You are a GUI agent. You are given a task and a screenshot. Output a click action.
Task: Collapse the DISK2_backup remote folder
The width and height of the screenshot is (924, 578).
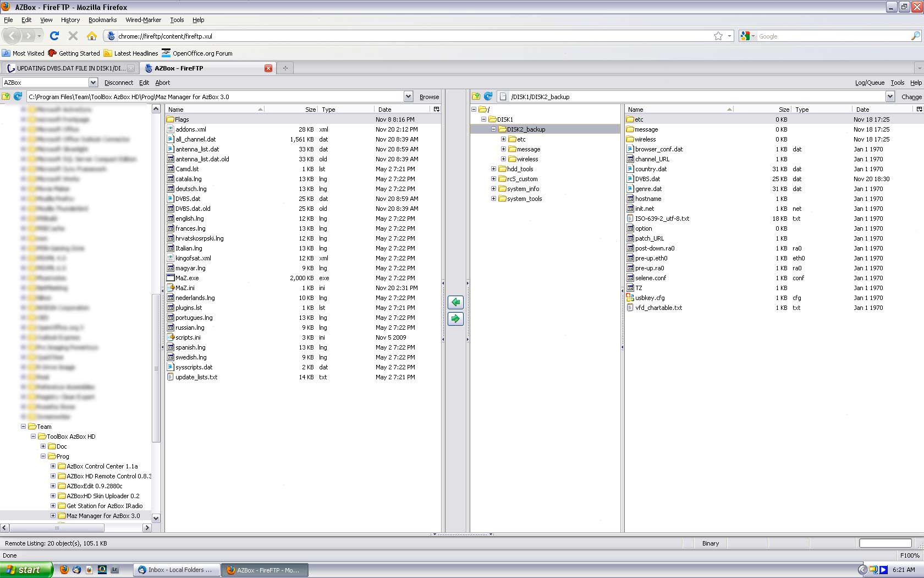pos(493,129)
